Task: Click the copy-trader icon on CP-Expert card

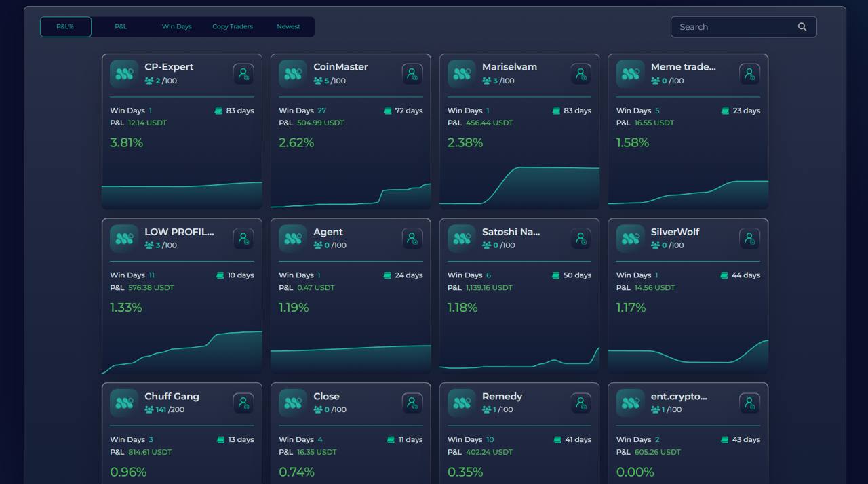Action: [243, 74]
